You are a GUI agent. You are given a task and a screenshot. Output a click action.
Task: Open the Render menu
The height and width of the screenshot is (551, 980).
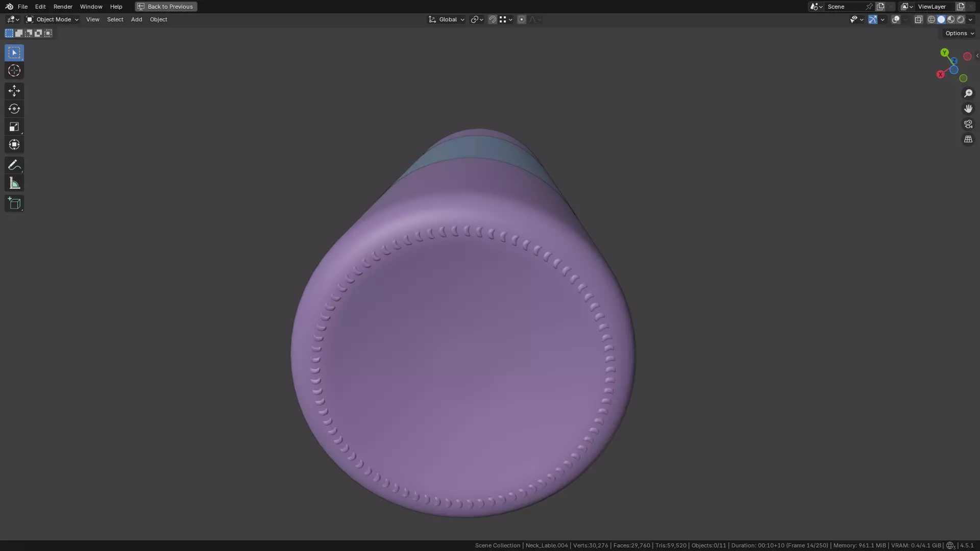[63, 7]
